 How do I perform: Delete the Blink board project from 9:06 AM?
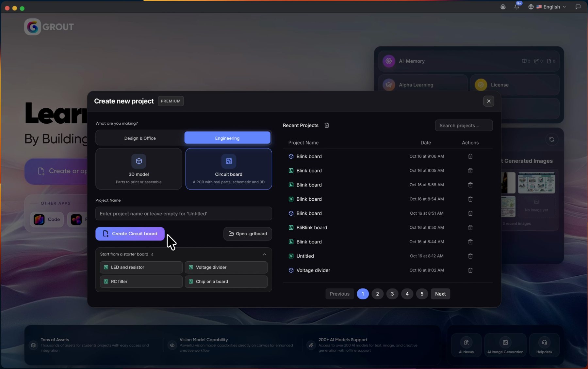coord(470,156)
